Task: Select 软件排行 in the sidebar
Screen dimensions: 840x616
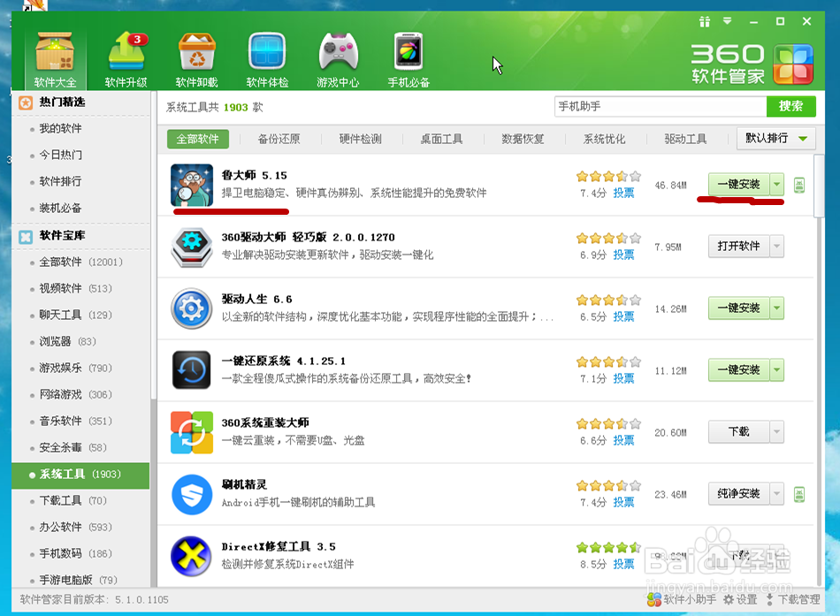Action: [x=60, y=181]
